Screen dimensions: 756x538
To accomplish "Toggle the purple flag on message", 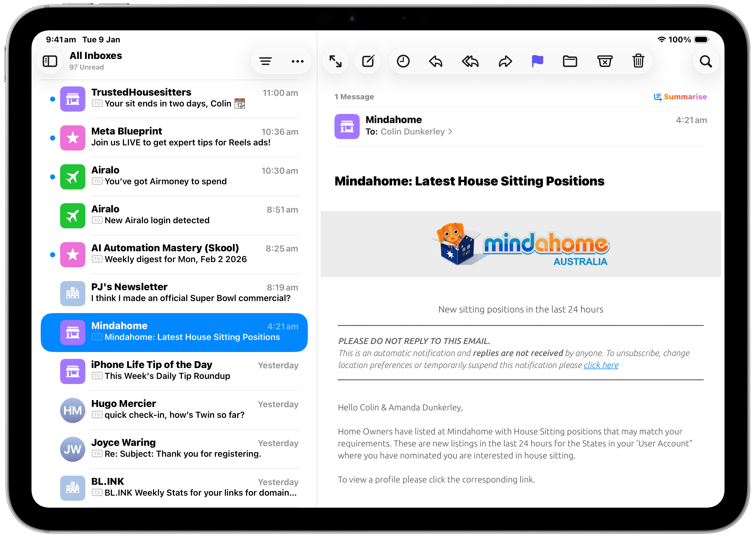I will (537, 61).
